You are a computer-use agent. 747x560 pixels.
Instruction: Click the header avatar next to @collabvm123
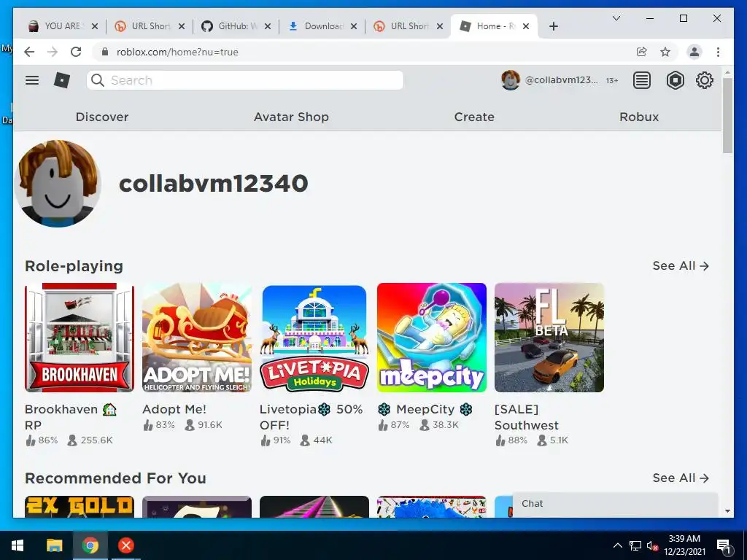(510, 80)
